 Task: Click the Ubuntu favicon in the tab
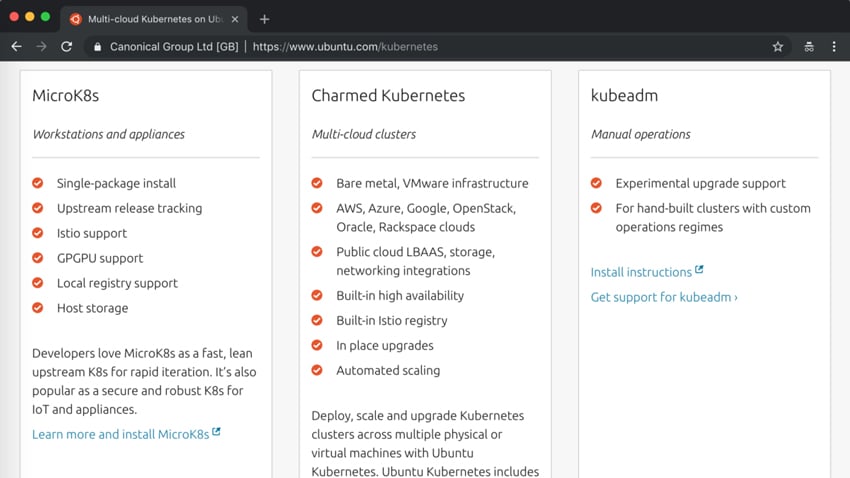click(75, 19)
